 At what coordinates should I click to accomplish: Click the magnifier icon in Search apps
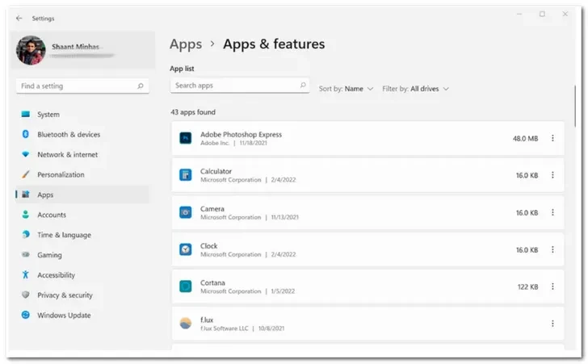tap(303, 85)
